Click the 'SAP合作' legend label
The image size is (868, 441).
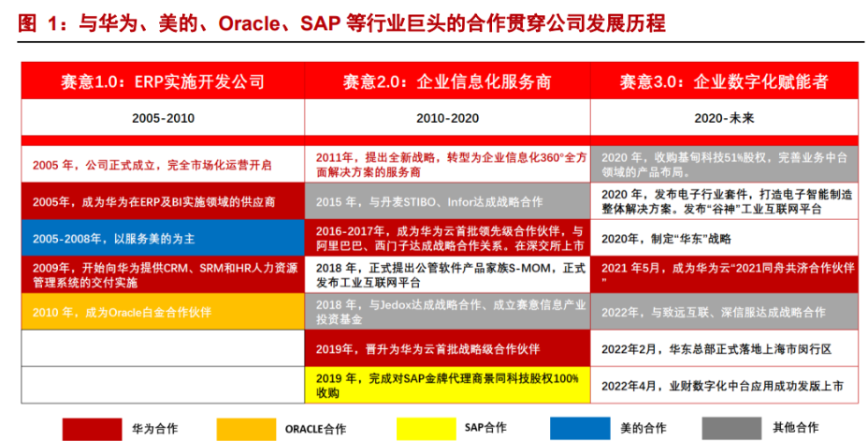[x=485, y=427]
